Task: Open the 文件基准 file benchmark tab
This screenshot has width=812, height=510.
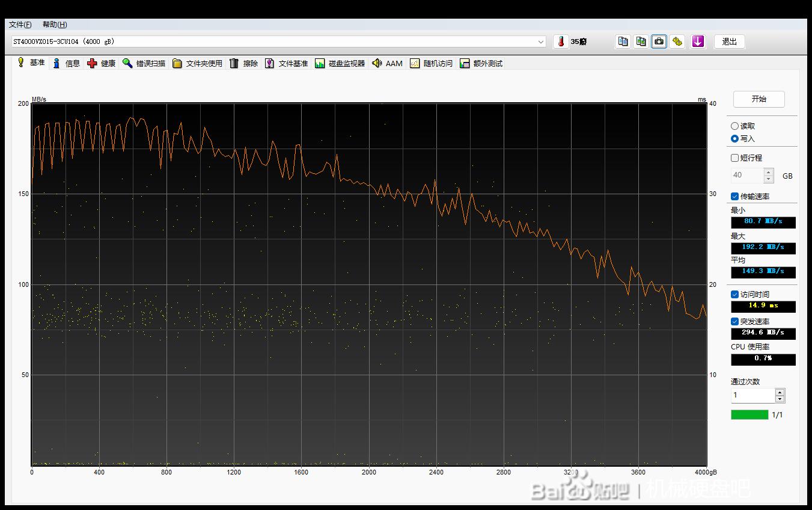Action: coord(287,63)
